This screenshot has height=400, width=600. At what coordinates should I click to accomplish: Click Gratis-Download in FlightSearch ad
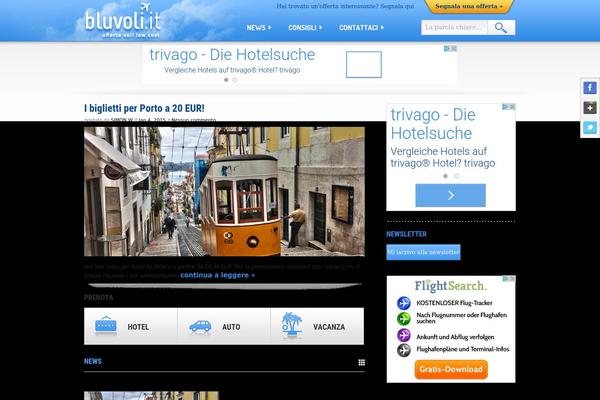pyautogui.click(x=451, y=369)
